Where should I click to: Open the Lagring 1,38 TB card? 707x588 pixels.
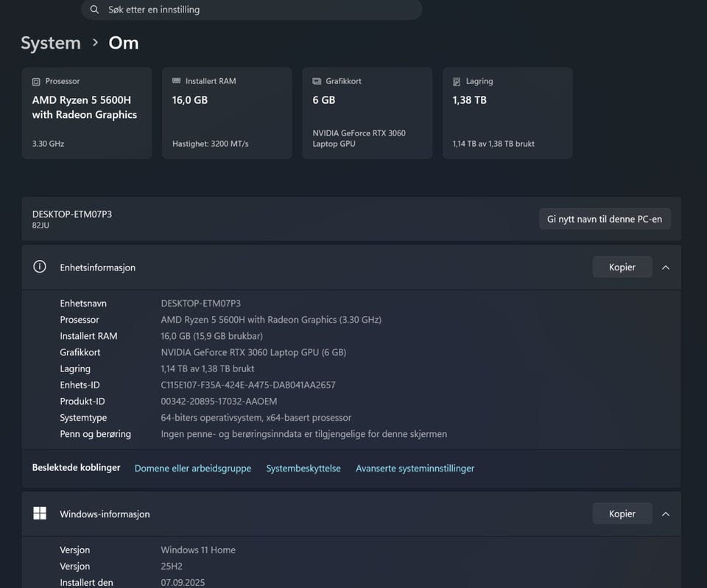(507, 113)
